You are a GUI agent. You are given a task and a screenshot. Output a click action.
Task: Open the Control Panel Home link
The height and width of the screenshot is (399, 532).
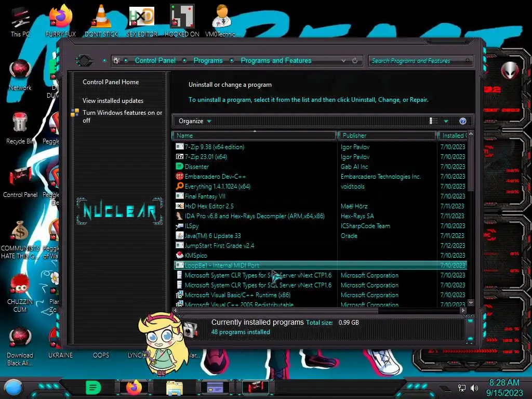111,82
